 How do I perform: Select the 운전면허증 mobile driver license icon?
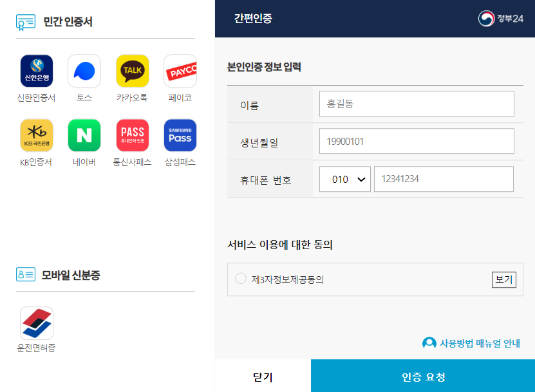pyautogui.click(x=37, y=322)
